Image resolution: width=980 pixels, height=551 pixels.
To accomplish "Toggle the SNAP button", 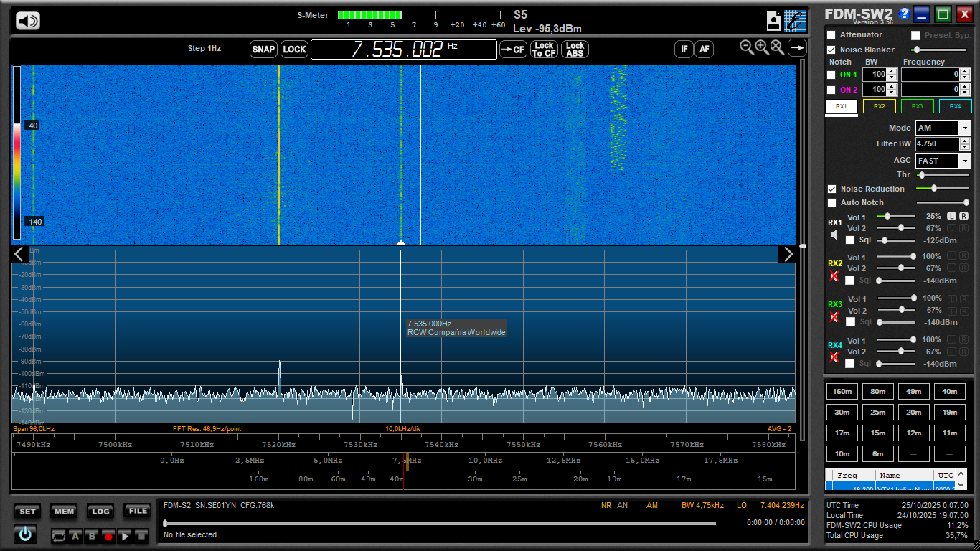I will [x=263, y=50].
